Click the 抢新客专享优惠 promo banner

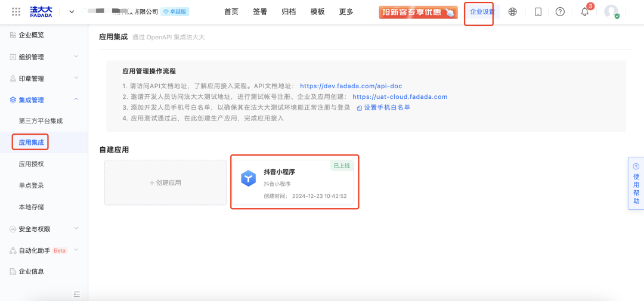[418, 12]
